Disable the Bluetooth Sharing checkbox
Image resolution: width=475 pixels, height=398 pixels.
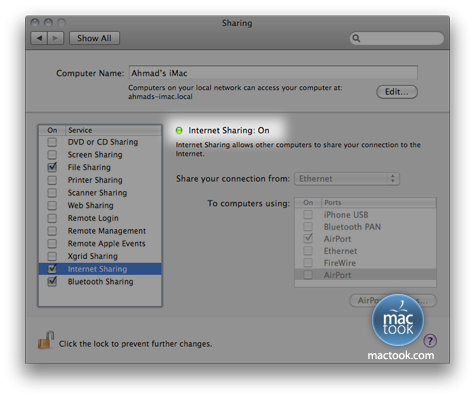(x=52, y=281)
